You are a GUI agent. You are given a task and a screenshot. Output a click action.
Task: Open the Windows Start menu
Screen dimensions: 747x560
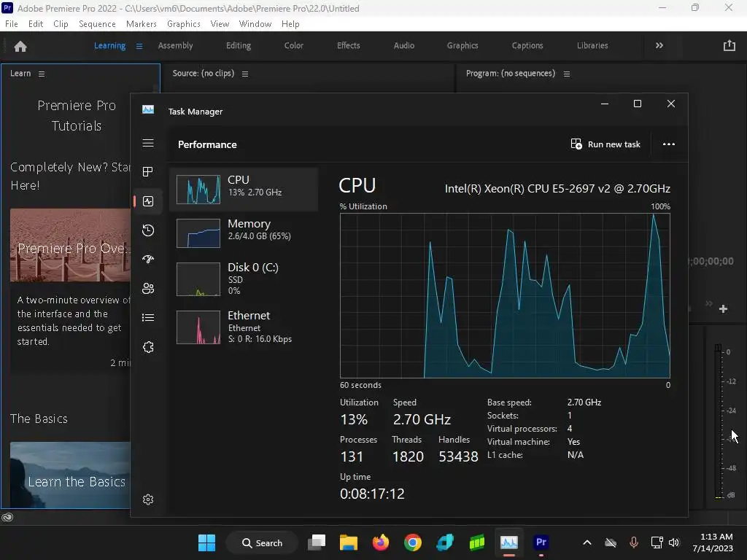pyautogui.click(x=206, y=542)
